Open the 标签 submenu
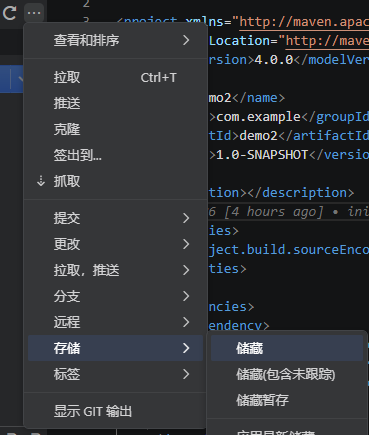 (x=115, y=374)
